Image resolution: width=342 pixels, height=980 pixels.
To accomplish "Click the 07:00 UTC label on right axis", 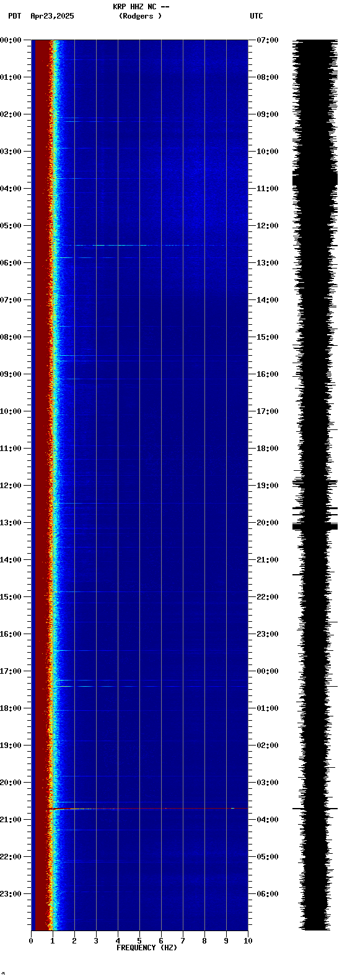I will [x=268, y=40].
